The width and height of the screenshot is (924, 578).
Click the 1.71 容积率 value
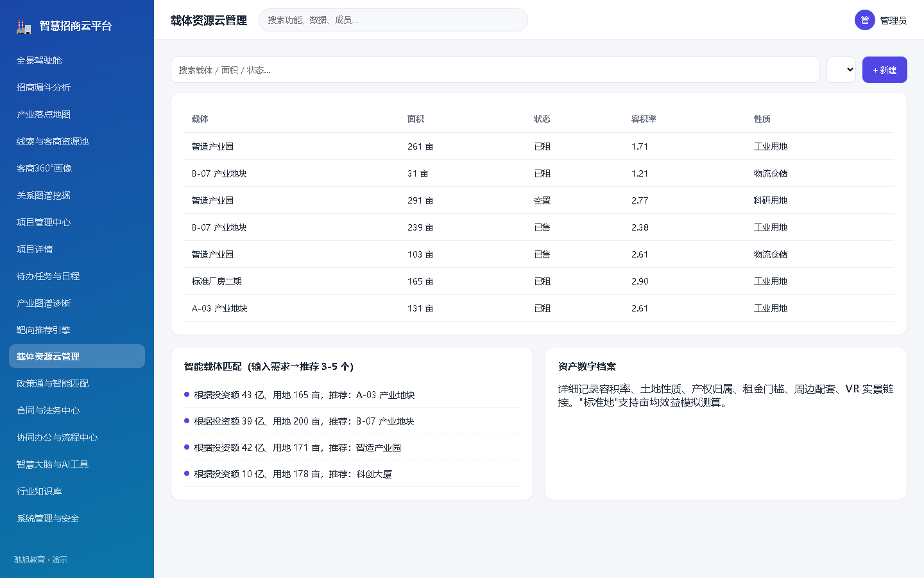(x=640, y=146)
